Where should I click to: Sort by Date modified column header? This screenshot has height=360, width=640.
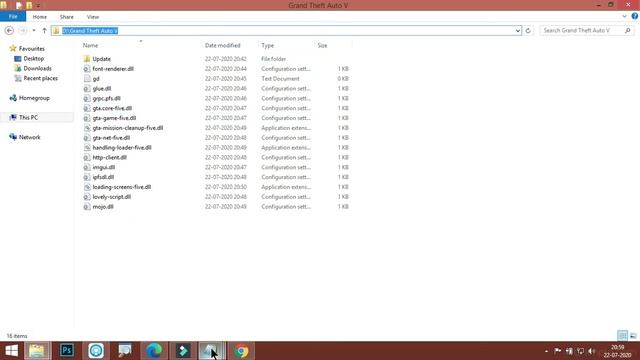pos(222,45)
